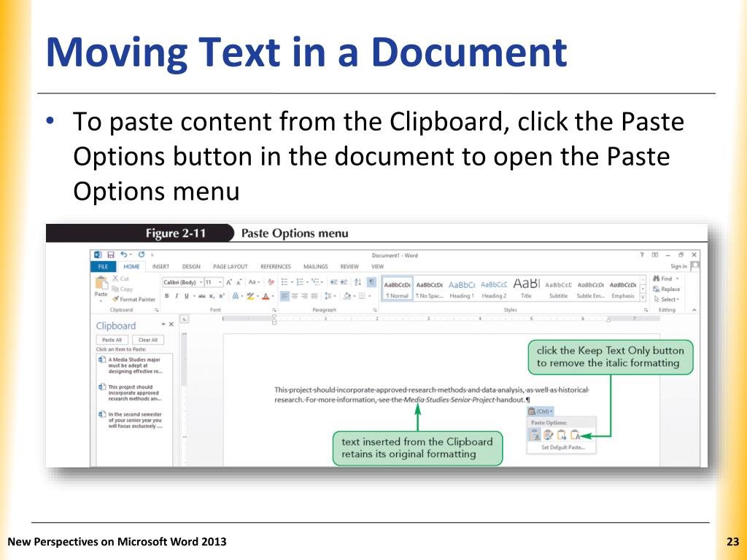Click the Clear All button
Screen dimensions: 747x560
pos(147,340)
